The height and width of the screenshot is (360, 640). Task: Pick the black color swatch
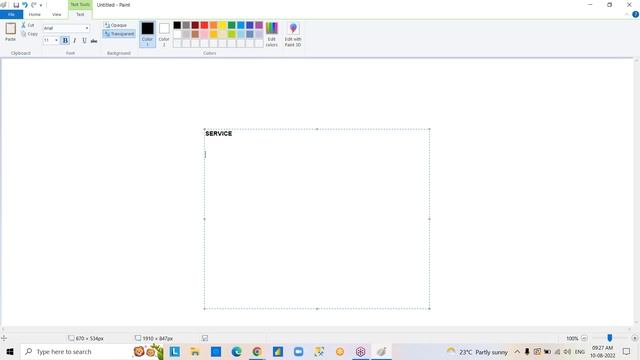point(177,25)
